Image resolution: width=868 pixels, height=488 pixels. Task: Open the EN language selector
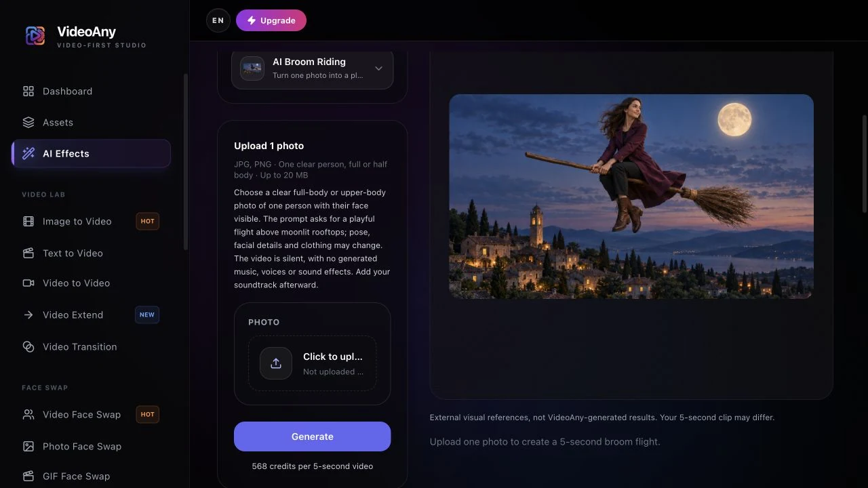pos(218,20)
